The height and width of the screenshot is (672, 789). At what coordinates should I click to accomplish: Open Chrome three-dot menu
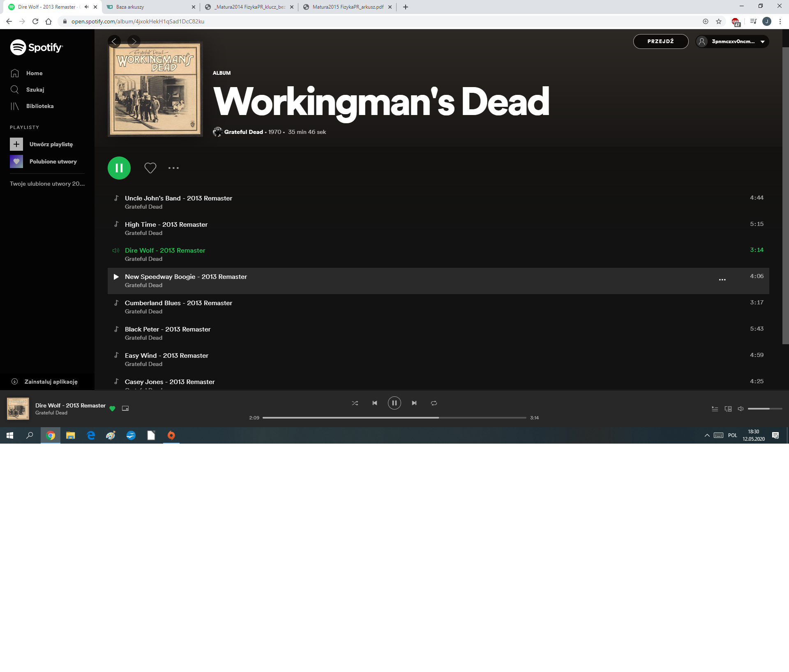(x=780, y=21)
